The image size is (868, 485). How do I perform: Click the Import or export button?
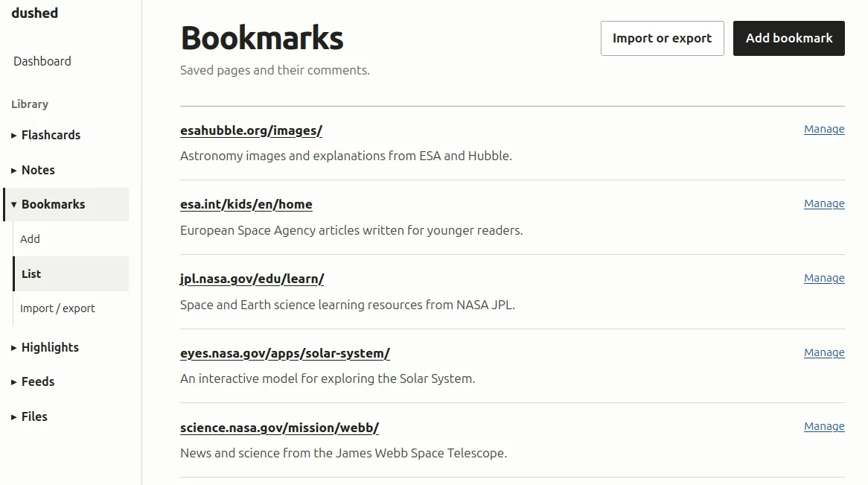point(662,38)
